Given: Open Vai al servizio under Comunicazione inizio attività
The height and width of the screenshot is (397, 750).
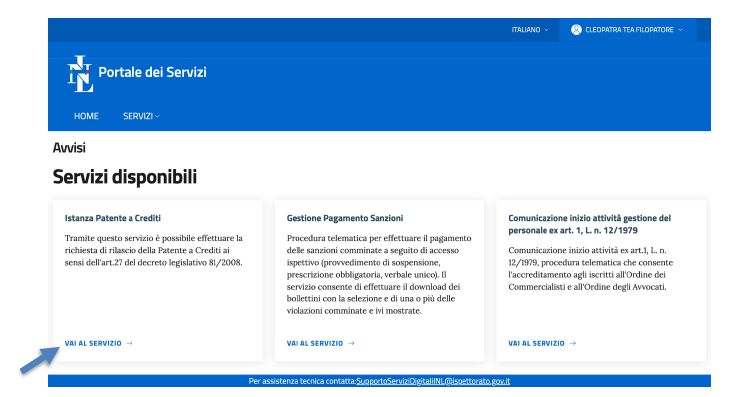Looking at the screenshot, I should [542, 343].
